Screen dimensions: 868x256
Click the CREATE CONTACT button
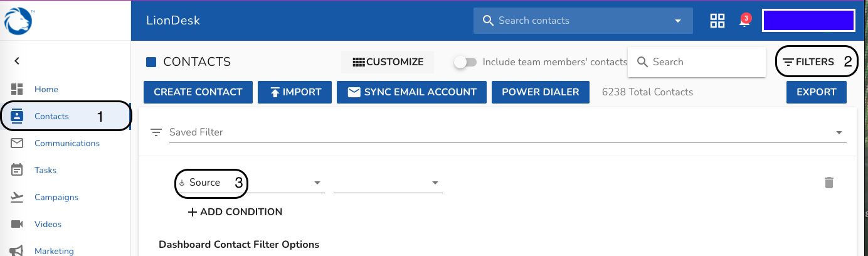[198, 92]
